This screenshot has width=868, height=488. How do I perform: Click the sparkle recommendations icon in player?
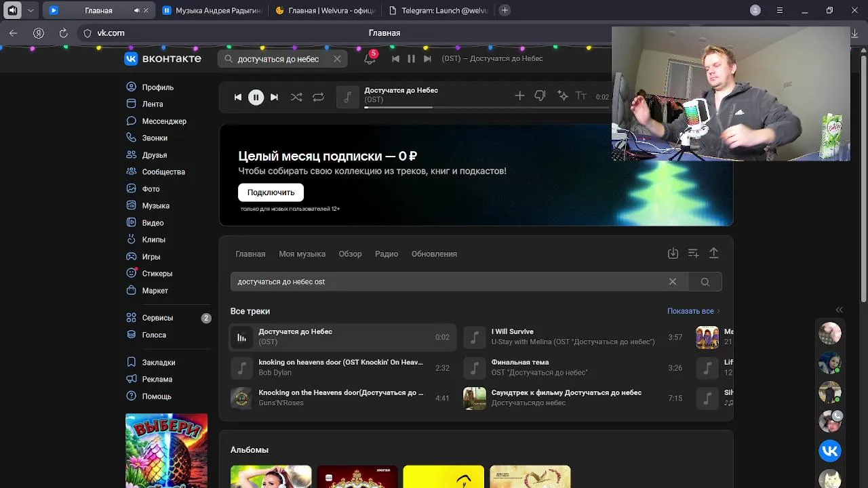[562, 96]
